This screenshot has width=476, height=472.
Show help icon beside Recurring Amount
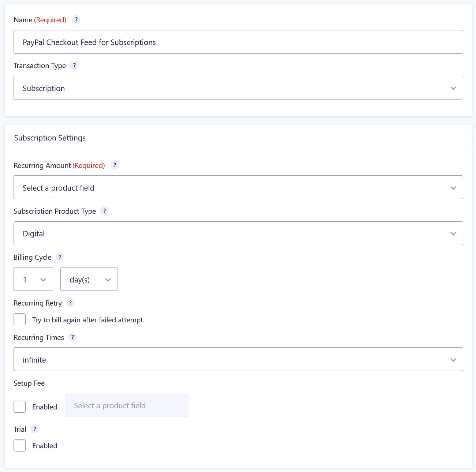point(115,165)
